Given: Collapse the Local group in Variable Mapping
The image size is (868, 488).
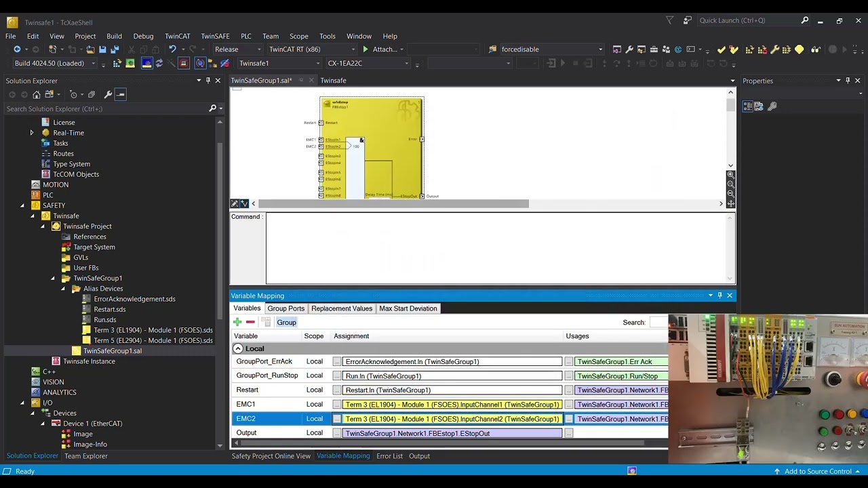Looking at the screenshot, I should tap(238, 348).
